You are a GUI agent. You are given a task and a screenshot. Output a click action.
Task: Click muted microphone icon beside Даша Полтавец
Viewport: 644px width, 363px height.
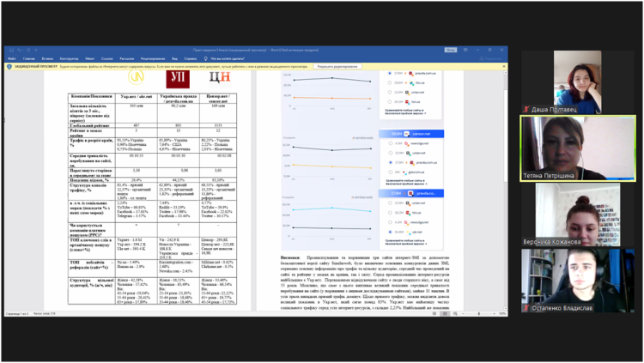click(526, 110)
